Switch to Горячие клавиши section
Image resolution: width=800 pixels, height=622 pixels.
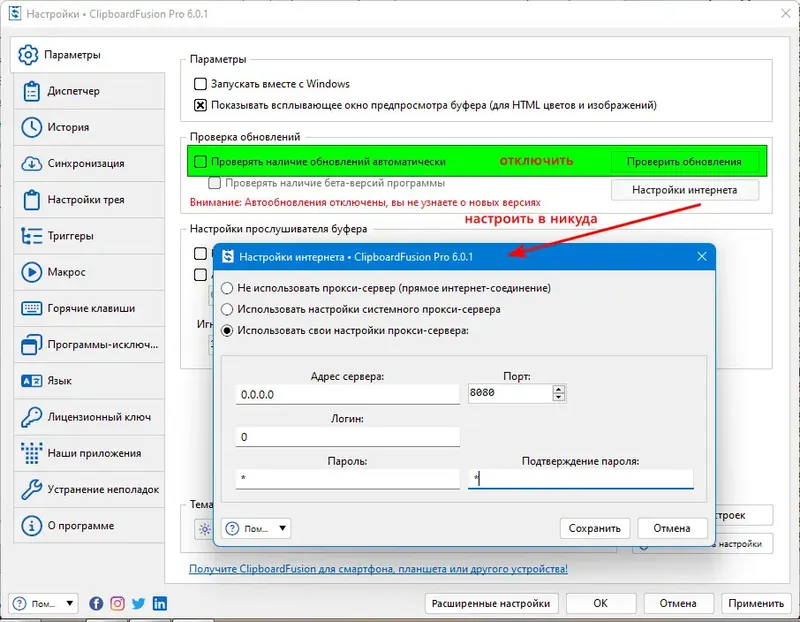point(89,308)
